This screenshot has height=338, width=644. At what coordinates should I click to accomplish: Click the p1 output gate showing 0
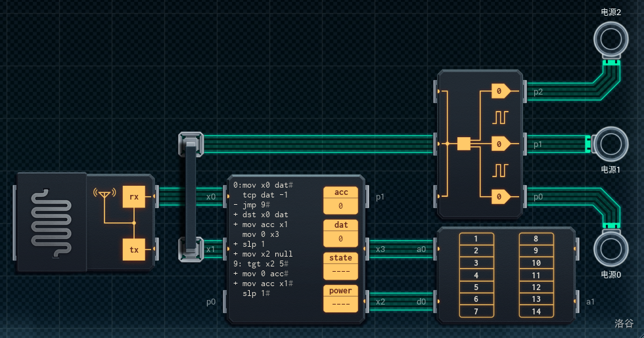(500, 143)
